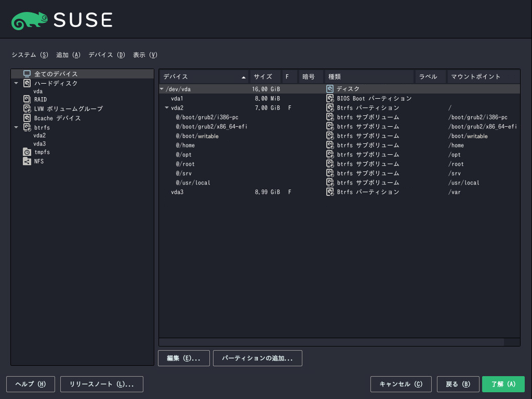Screen dimensions: 532x399
Task: Click the 編集 button
Action: coord(183,358)
